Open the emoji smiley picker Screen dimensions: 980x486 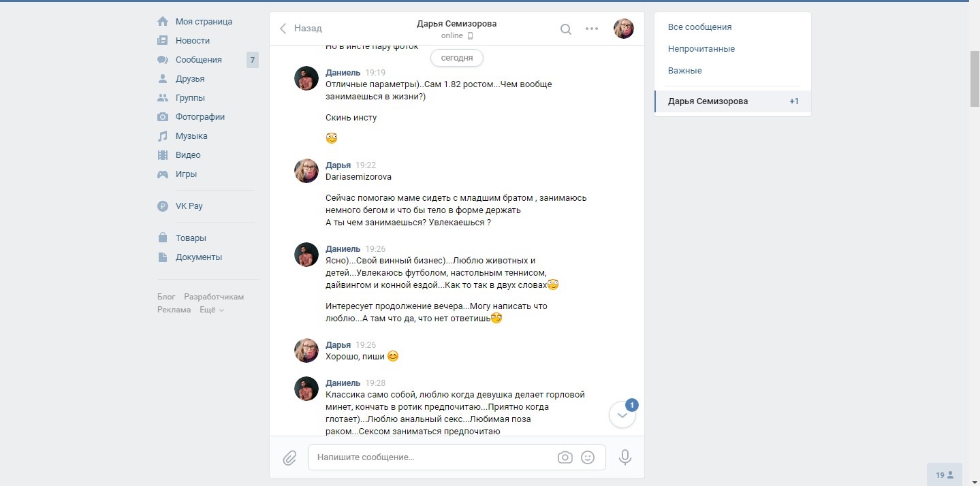(588, 457)
